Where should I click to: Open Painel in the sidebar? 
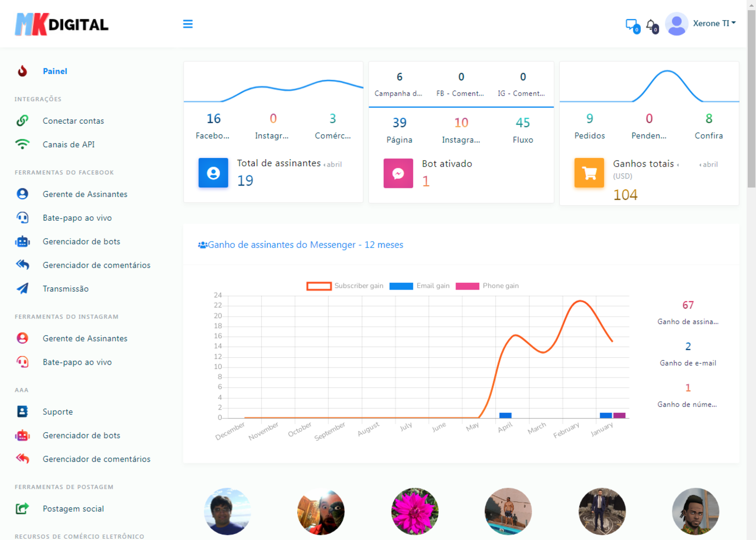[55, 71]
